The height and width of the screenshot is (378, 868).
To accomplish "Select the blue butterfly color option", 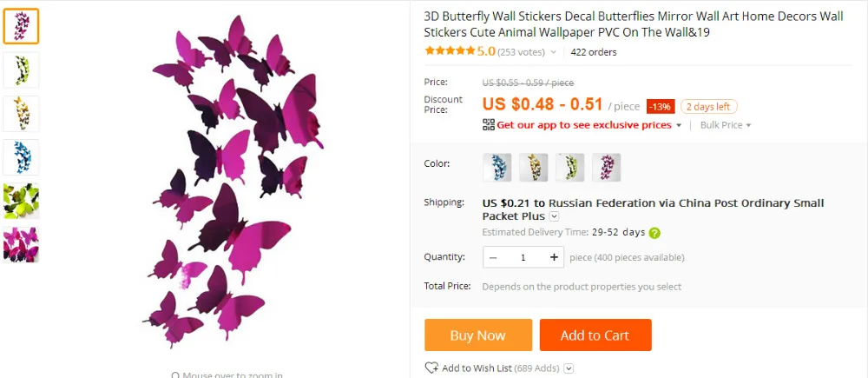I will (x=497, y=168).
